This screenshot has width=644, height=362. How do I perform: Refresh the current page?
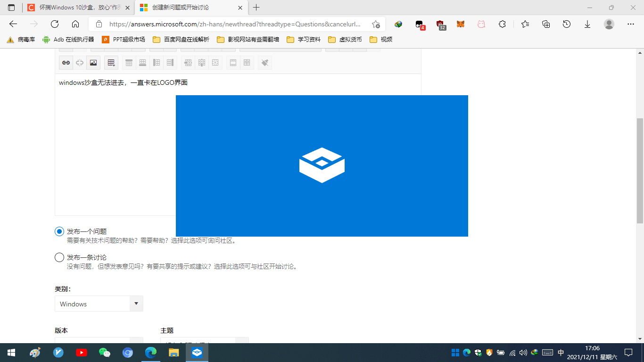(x=55, y=24)
